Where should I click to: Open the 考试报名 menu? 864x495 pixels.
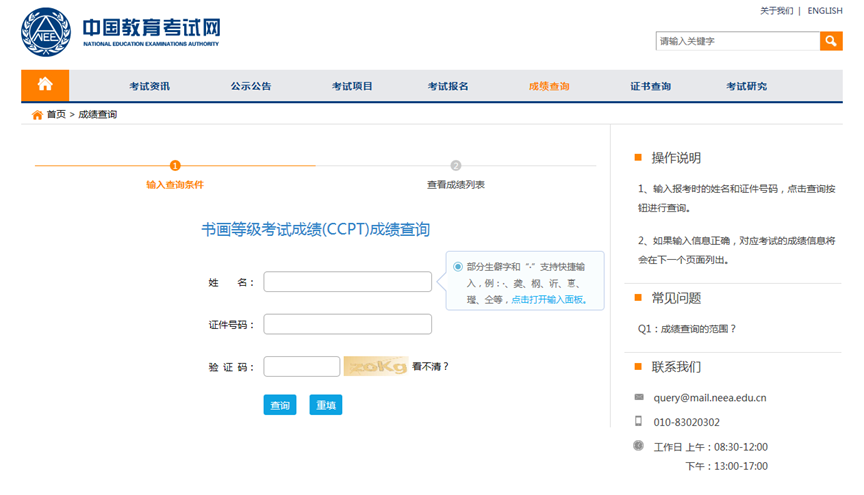tap(448, 86)
